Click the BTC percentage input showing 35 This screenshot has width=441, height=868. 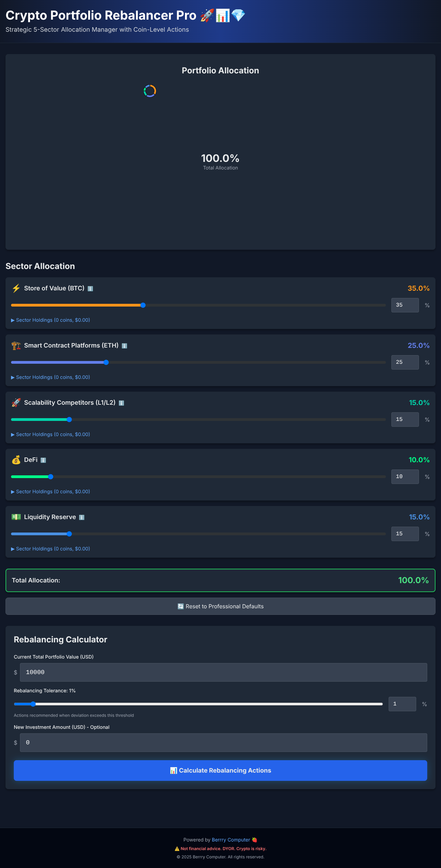(405, 305)
